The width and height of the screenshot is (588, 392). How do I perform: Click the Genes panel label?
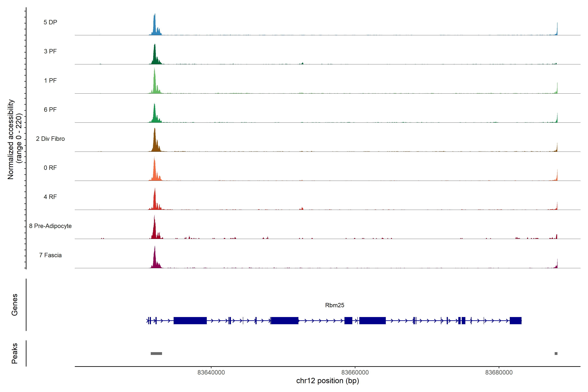(x=15, y=305)
